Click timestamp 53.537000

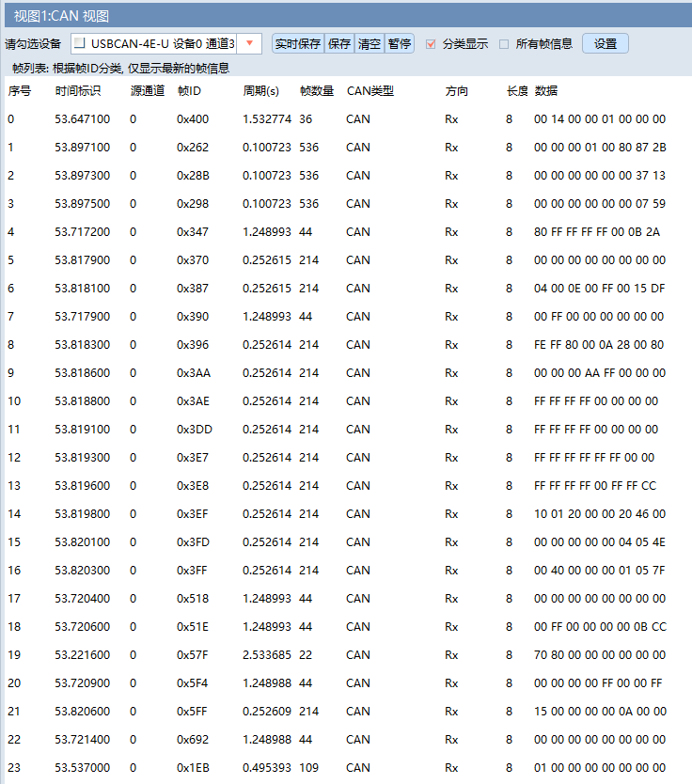click(82, 767)
